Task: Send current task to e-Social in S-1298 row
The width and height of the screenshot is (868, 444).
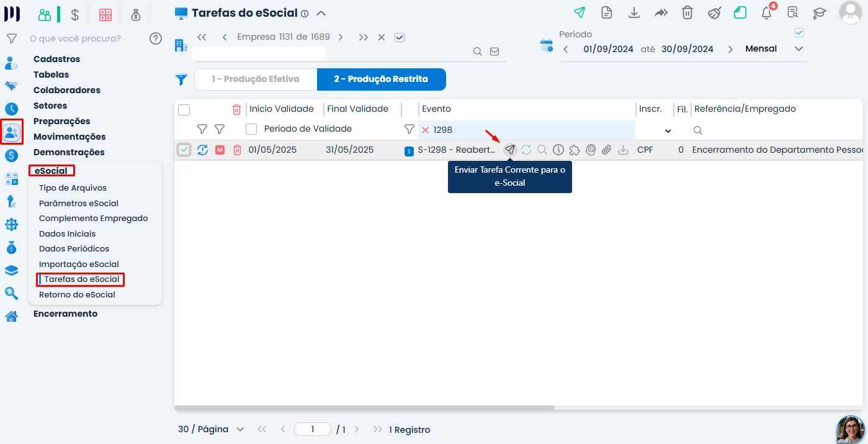Action: pyautogui.click(x=510, y=150)
